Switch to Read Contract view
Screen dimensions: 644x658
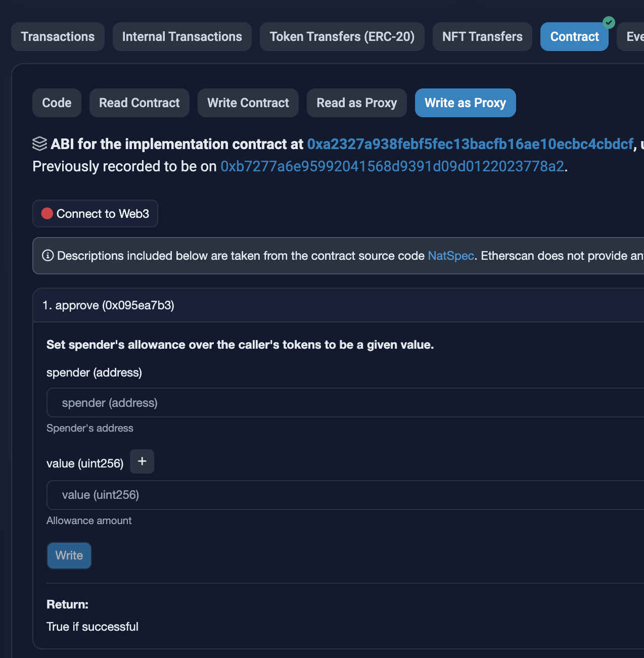click(x=139, y=103)
